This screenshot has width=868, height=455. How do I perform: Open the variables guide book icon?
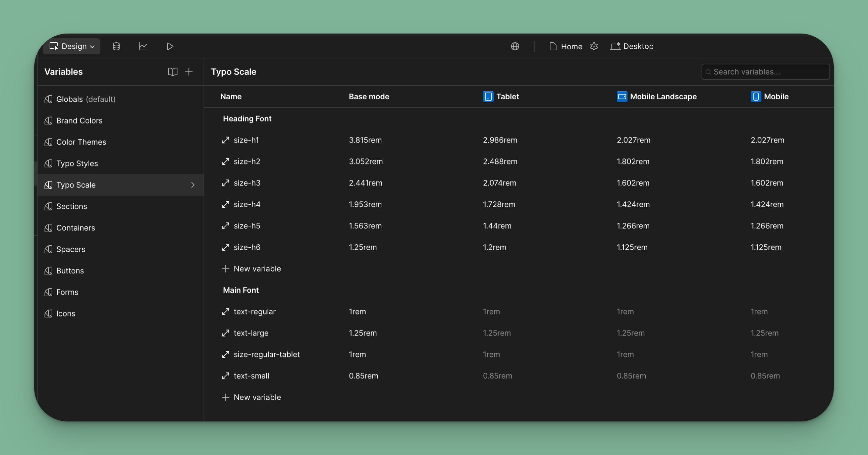(x=172, y=72)
